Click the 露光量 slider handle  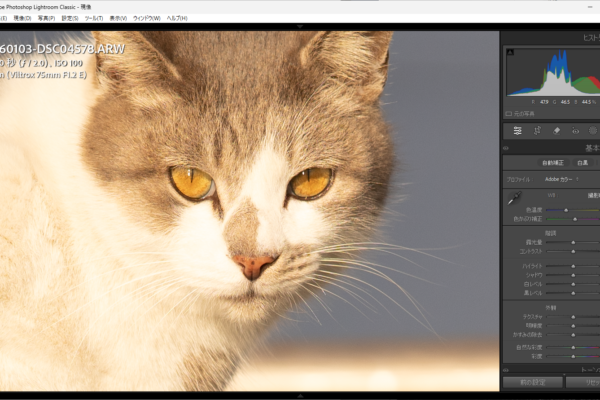point(573,242)
